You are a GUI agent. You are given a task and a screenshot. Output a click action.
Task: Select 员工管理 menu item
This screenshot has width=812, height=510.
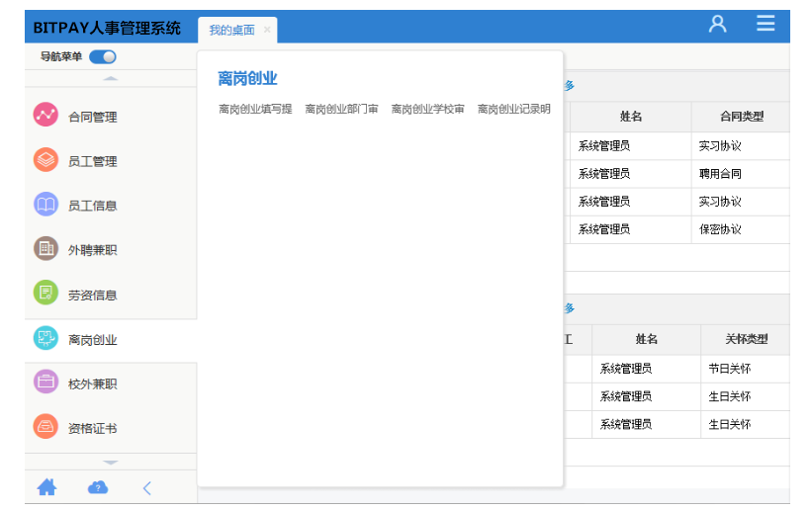pyautogui.click(x=93, y=161)
